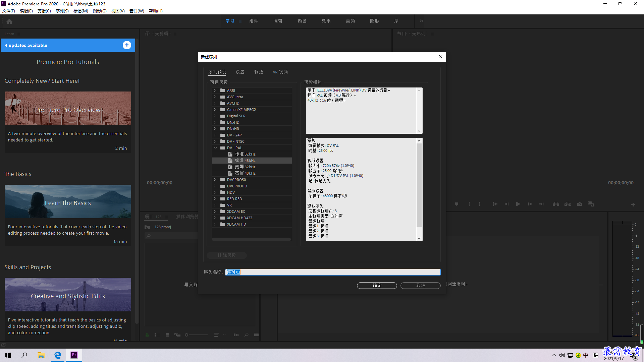Open Creative and Stylistic Edits tutorial
This screenshot has height=362, width=644.
tap(68, 295)
